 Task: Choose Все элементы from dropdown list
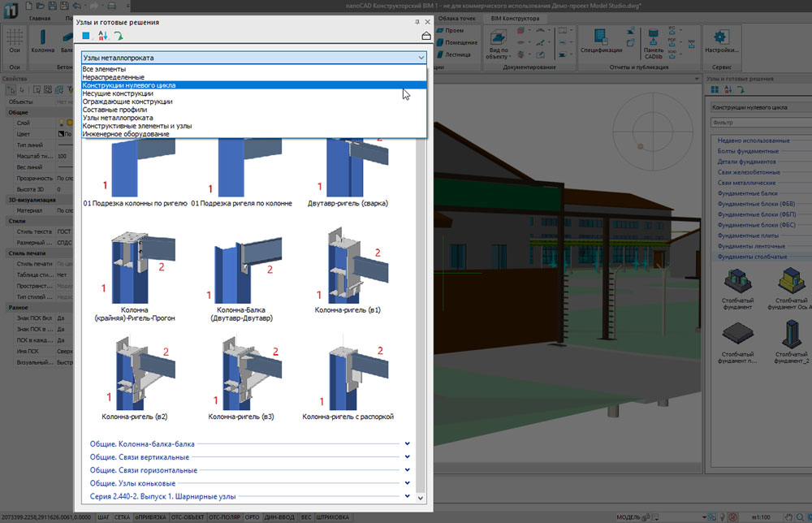[253, 69]
